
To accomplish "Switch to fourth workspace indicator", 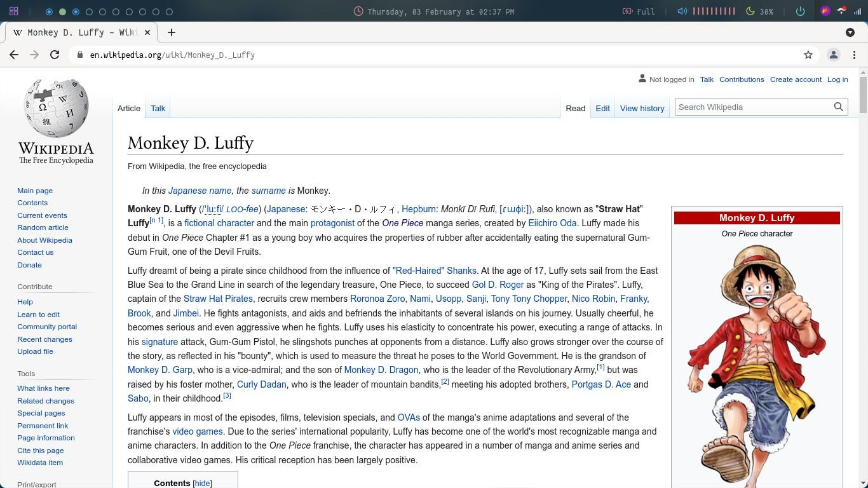I will coord(89,11).
